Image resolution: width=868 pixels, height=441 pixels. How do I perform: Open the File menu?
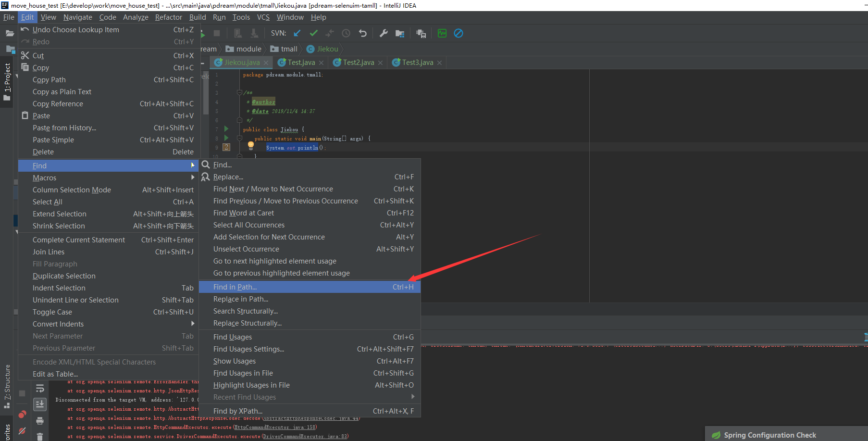coord(9,17)
